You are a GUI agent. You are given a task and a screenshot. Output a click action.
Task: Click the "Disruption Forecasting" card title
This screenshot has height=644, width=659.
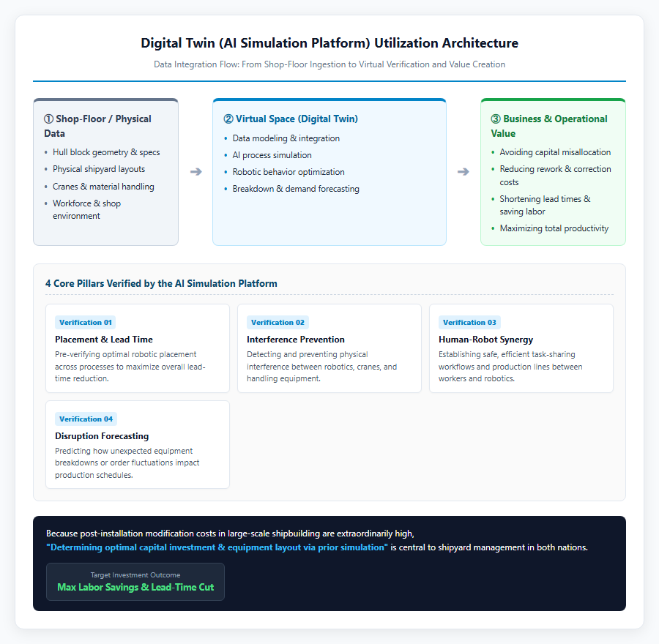102,436
